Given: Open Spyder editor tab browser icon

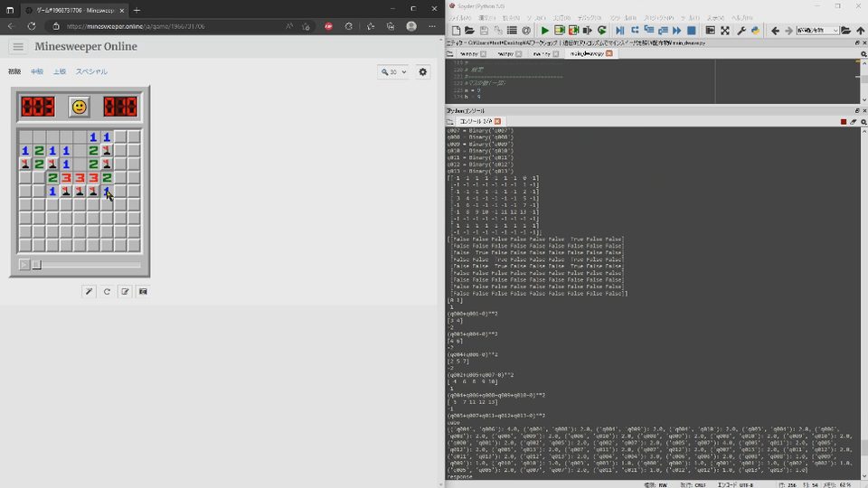Looking at the screenshot, I should (450, 53).
